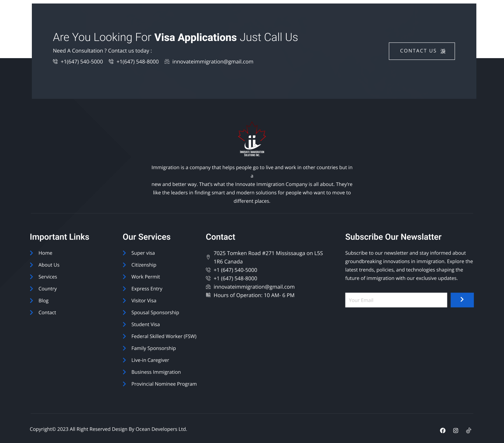Click chevron arrow beside About Us link
Screen dimensions: 504x443
(31, 265)
